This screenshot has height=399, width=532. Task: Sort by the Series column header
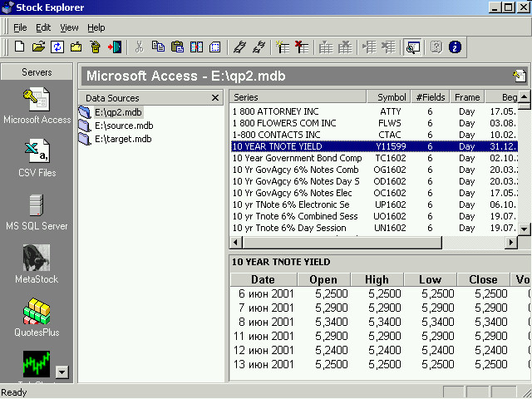click(x=298, y=97)
